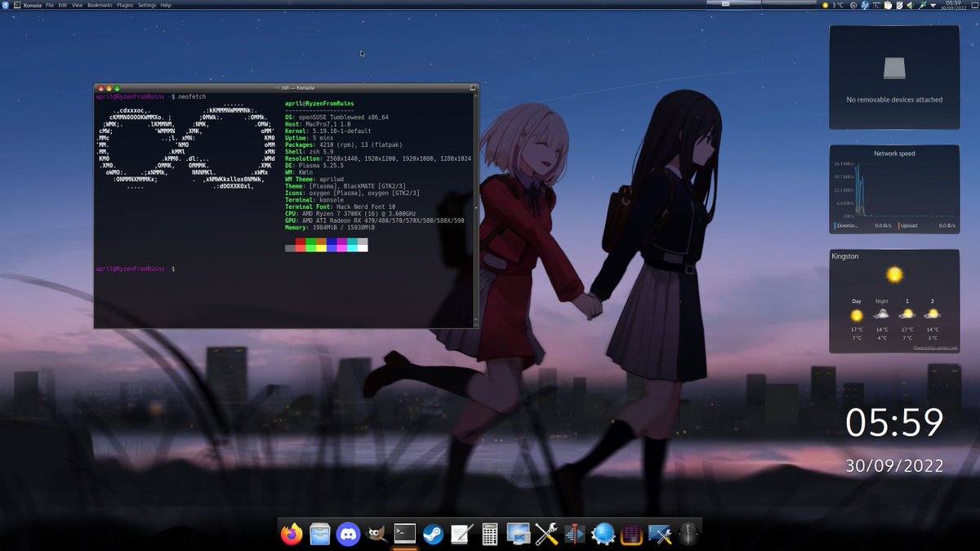Click the april@RyzenFromRuins neofetch header

(319, 104)
